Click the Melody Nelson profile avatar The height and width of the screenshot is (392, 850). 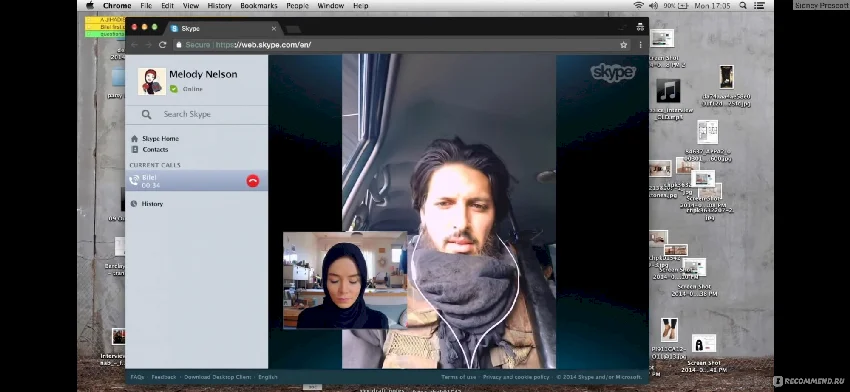[x=152, y=81]
